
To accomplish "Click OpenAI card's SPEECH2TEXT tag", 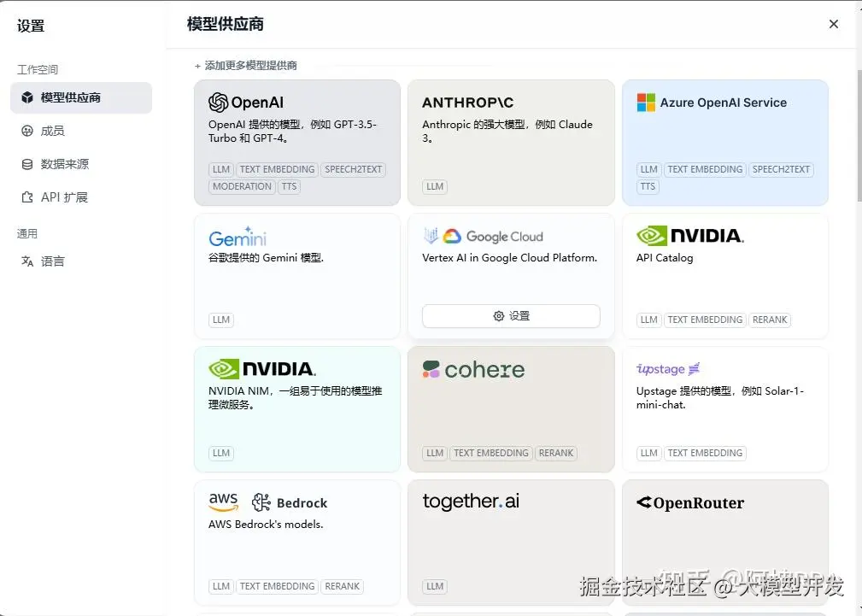I will point(353,169).
